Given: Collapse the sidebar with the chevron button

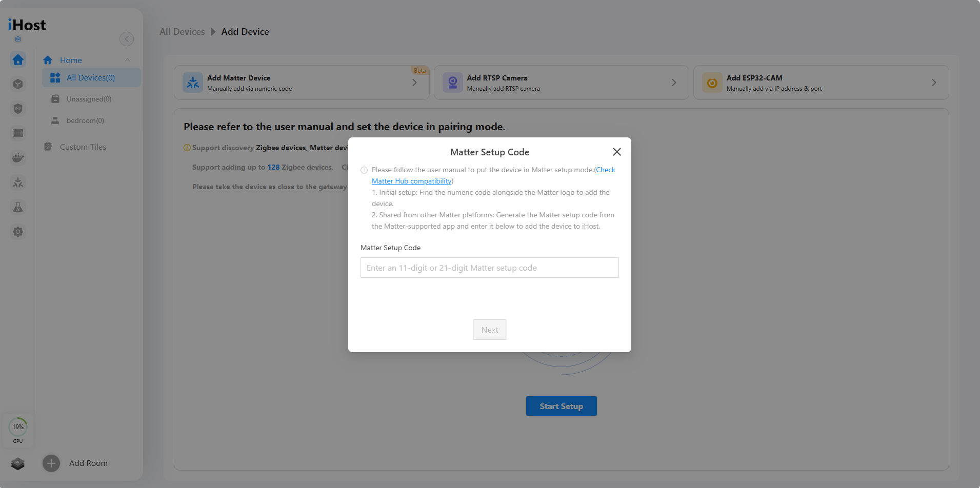Looking at the screenshot, I should 127,38.
